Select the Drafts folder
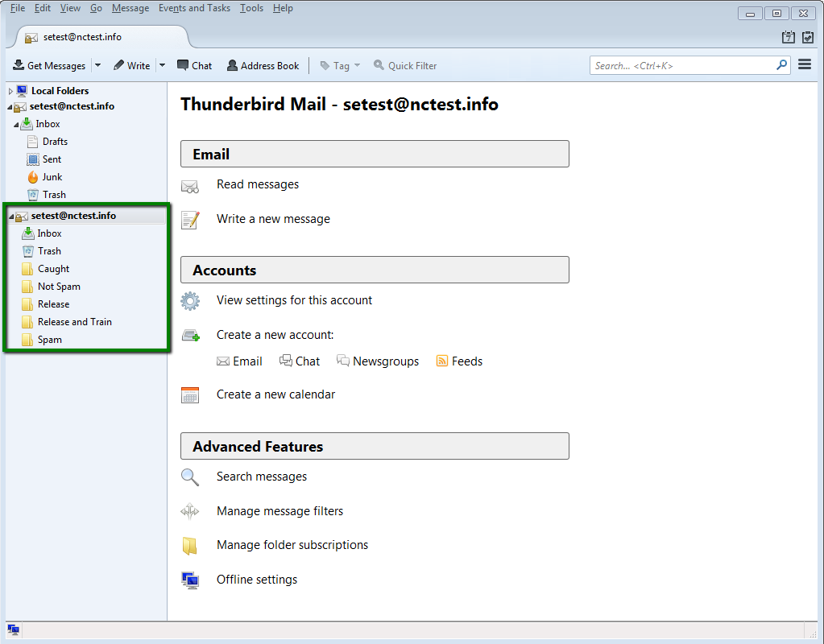Image resolution: width=824 pixels, height=644 pixels. point(55,142)
